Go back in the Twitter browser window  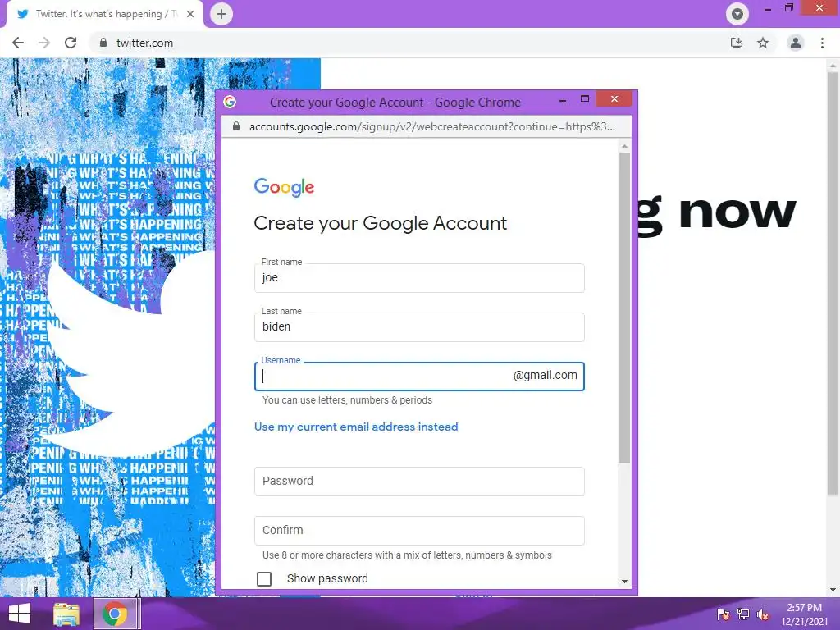18,43
